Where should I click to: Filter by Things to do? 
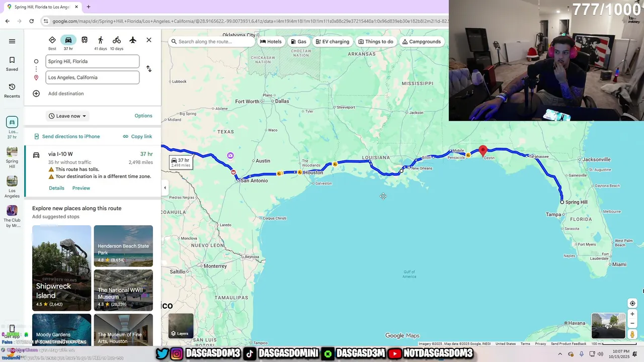376,42
